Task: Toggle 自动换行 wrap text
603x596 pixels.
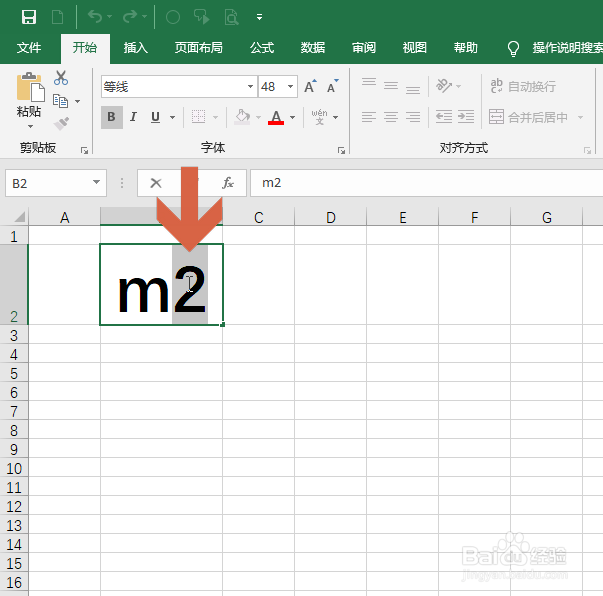Action: pos(523,87)
